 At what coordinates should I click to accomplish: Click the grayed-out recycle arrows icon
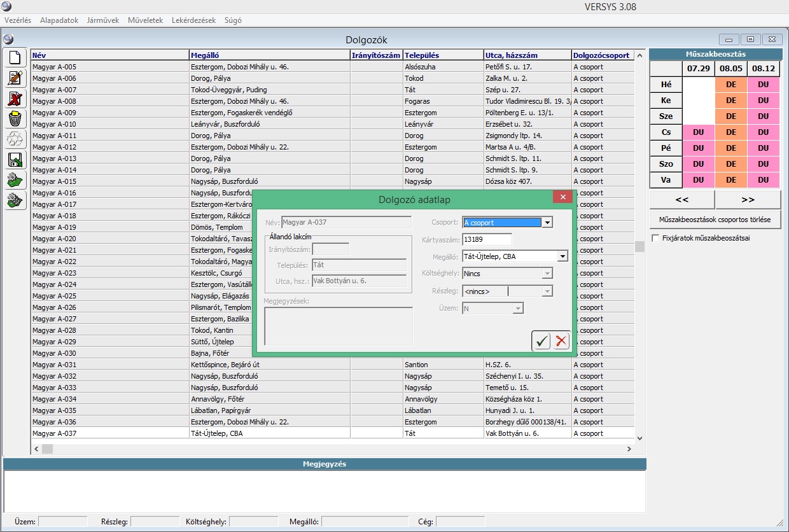pos(16,139)
